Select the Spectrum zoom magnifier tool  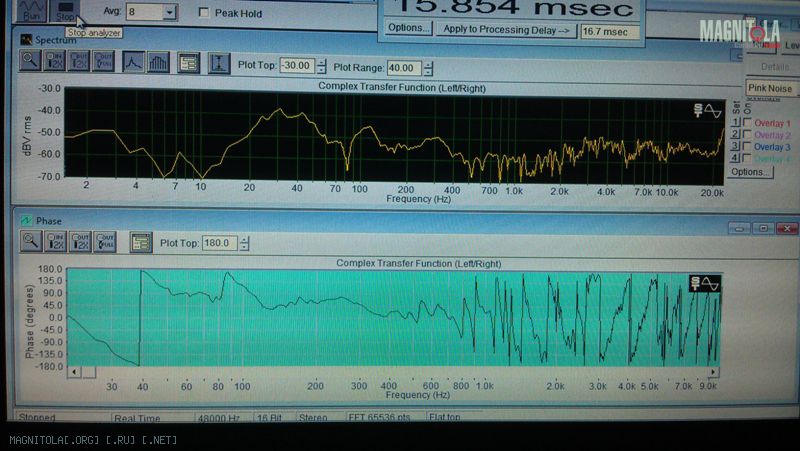pos(30,61)
